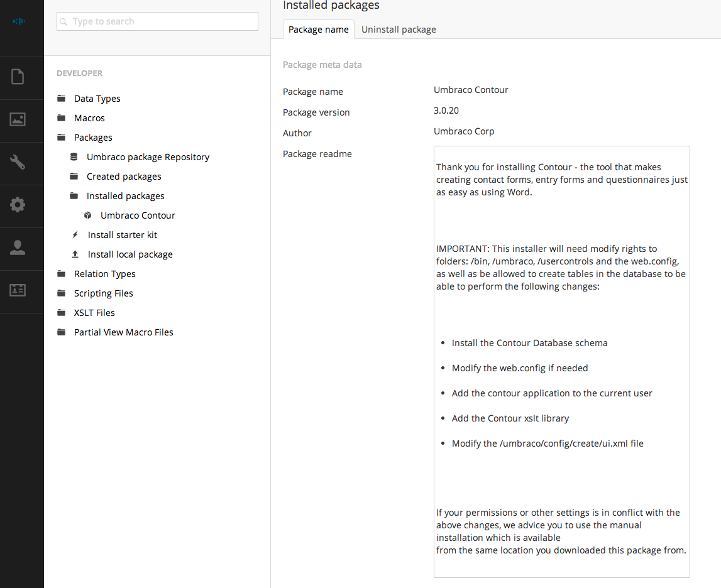The image size is (721, 588).
Task: Open Umbraco package Repository
Action: click(x=148, y=157)
